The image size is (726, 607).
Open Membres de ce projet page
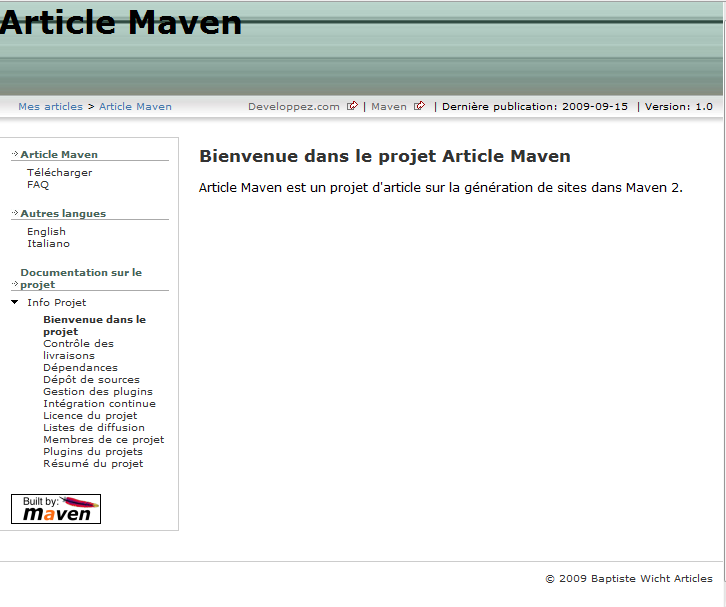(103, 439)
